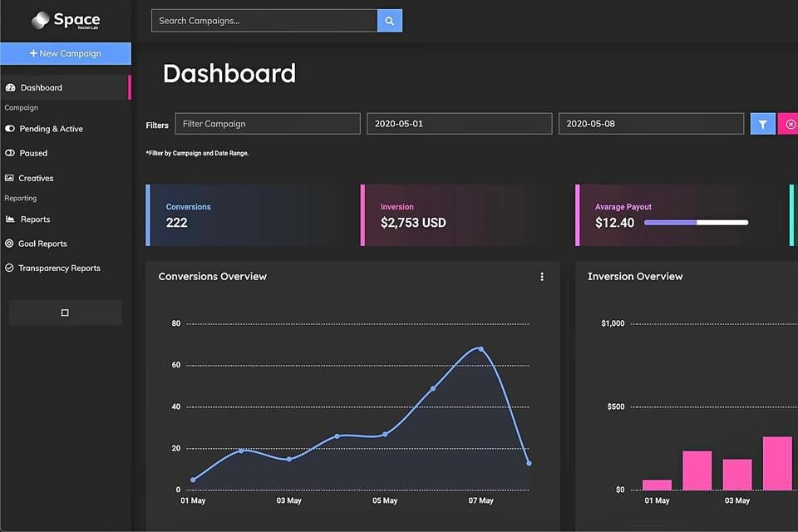This screenshot has height=532, width=798.
Task: Click the Goal Reports target icon
Action: (x=10, y=244)
